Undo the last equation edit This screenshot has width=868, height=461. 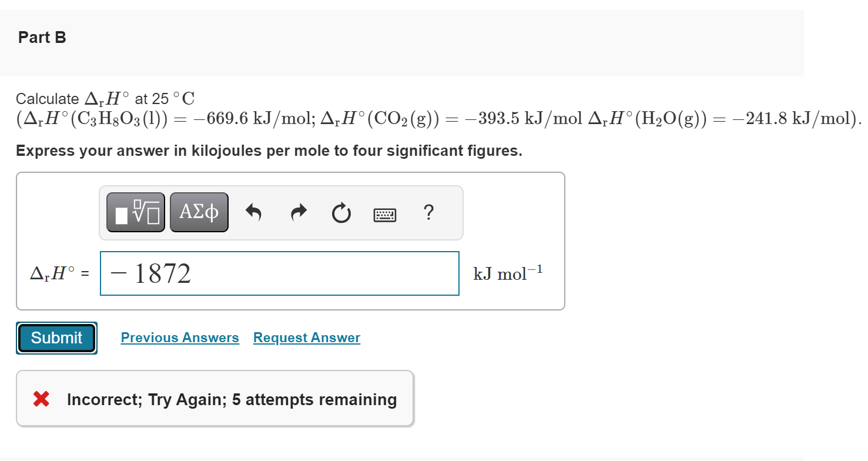(254, 213)
